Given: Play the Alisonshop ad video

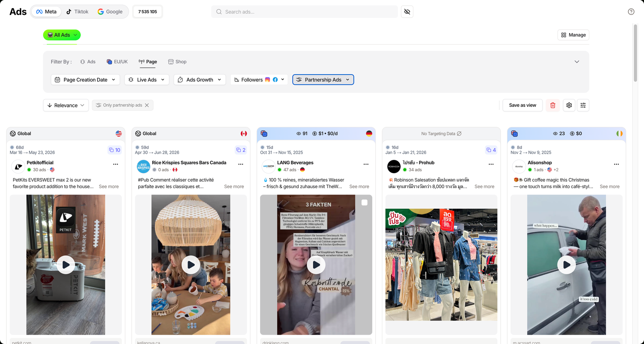Looking at the screenshot, I should click(566, 265).
